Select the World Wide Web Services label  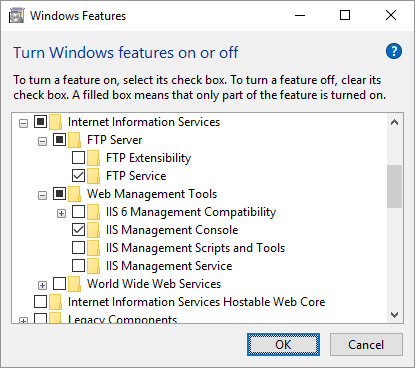[154, 284]
